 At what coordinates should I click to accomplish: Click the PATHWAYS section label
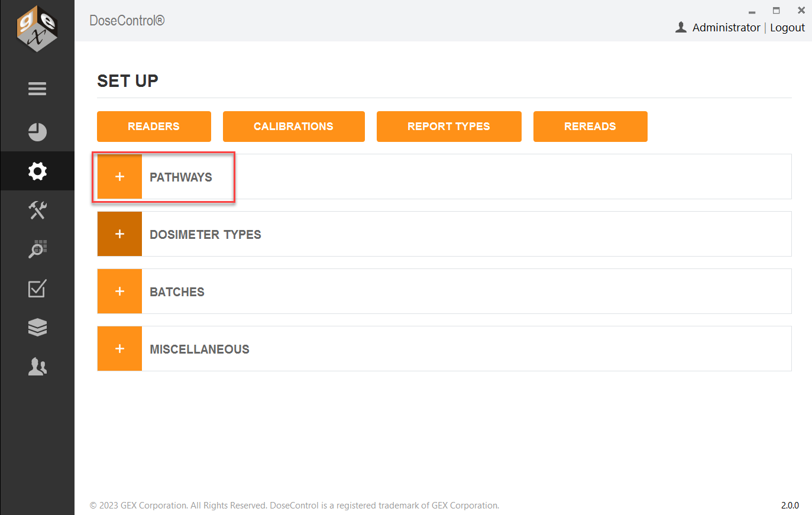point(181,177)
